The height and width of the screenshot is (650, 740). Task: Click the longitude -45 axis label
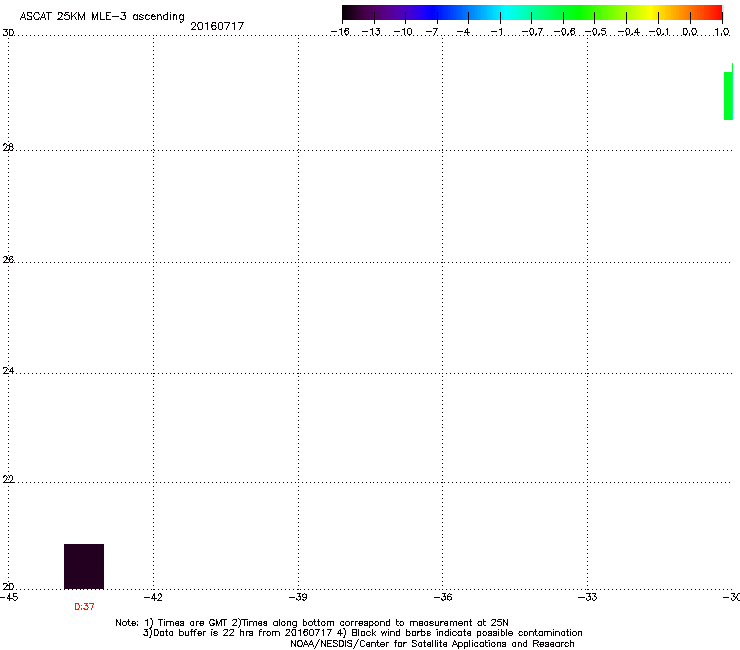pyautogui.click(x=9, y=597)
